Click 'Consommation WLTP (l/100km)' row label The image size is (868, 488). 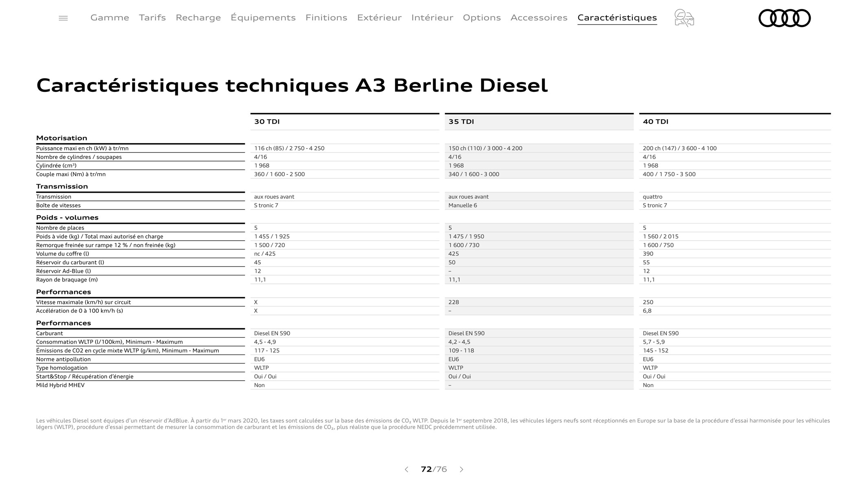pos(109,342)
